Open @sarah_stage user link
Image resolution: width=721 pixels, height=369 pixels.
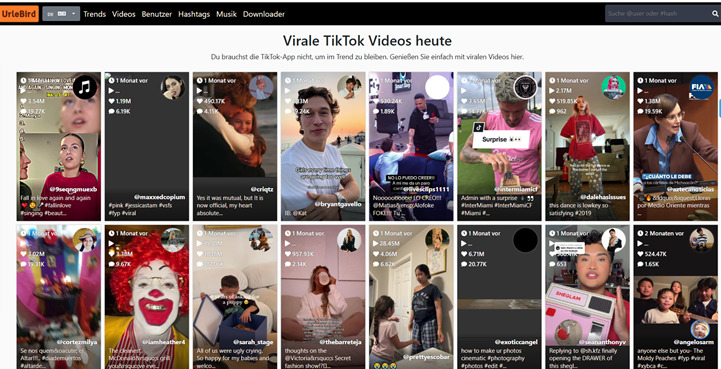[254, 342]
